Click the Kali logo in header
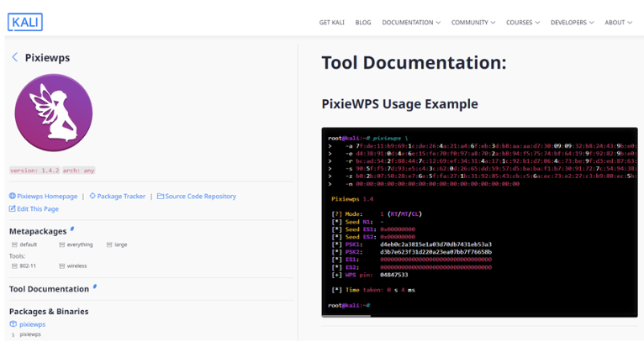The image size is (644, 347). pos(25,22)
